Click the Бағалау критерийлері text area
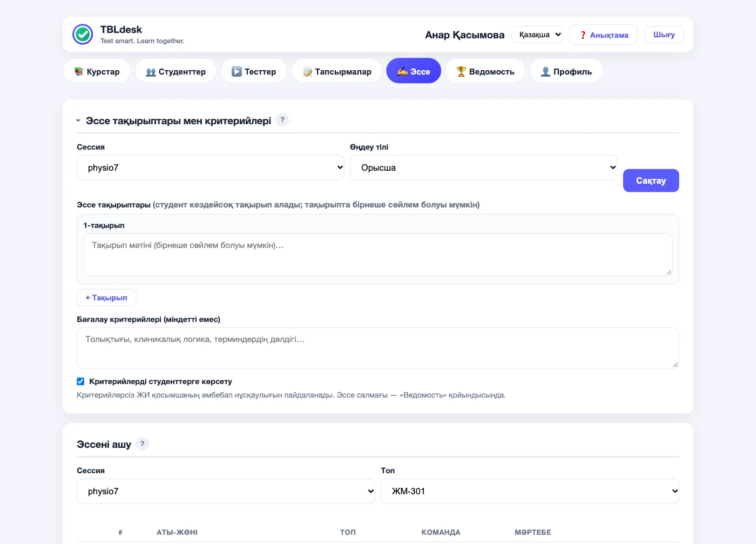Screen dimensions: 756x544 tap(378, 348)
